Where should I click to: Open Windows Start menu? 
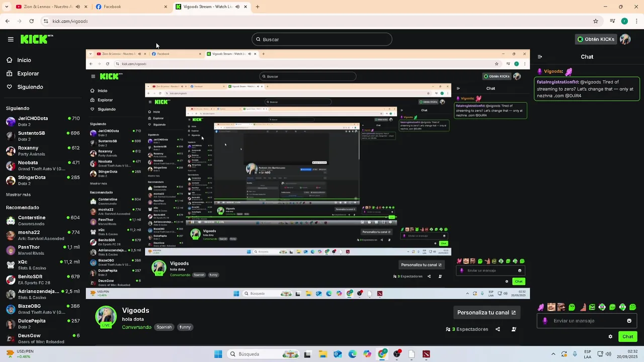tap(218, 354)
